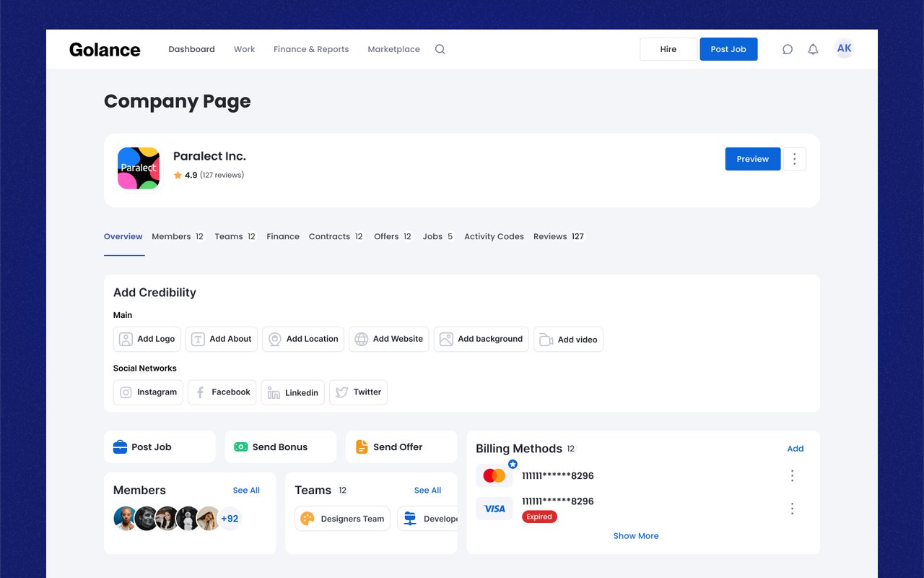Switch to the Jobs tab
Image resolution: width=924 pixels, height=578 pixels.
point(438,236)
